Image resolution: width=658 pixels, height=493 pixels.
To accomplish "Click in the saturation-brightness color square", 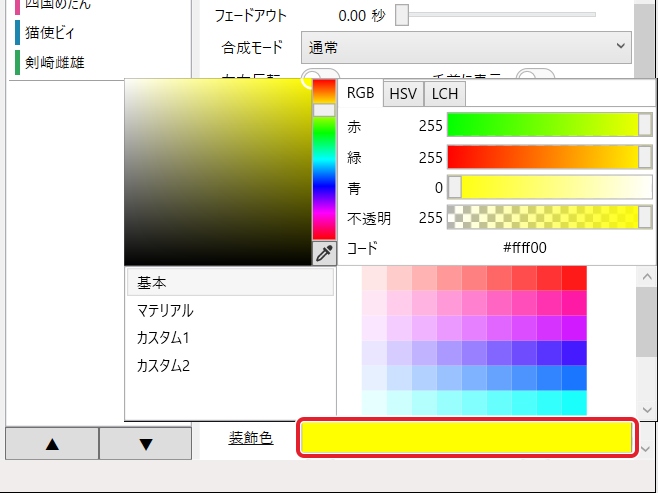I will [x=218, y=172].
